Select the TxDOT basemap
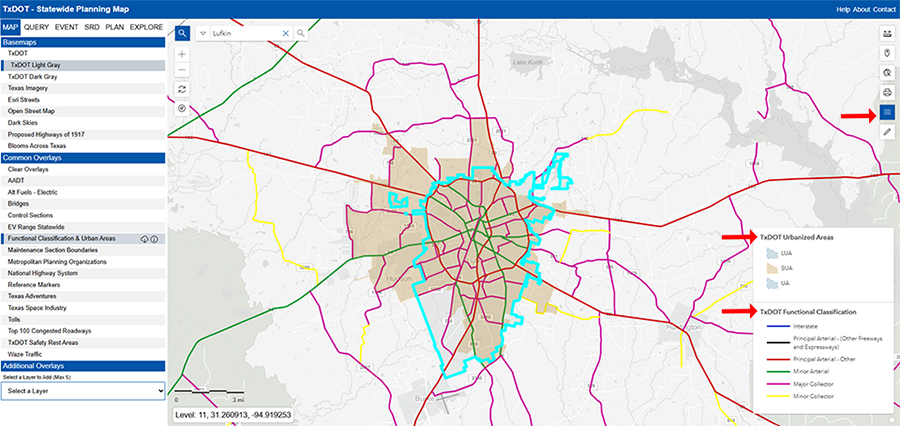This screenshot has height=426, width=900. (83, 53)
